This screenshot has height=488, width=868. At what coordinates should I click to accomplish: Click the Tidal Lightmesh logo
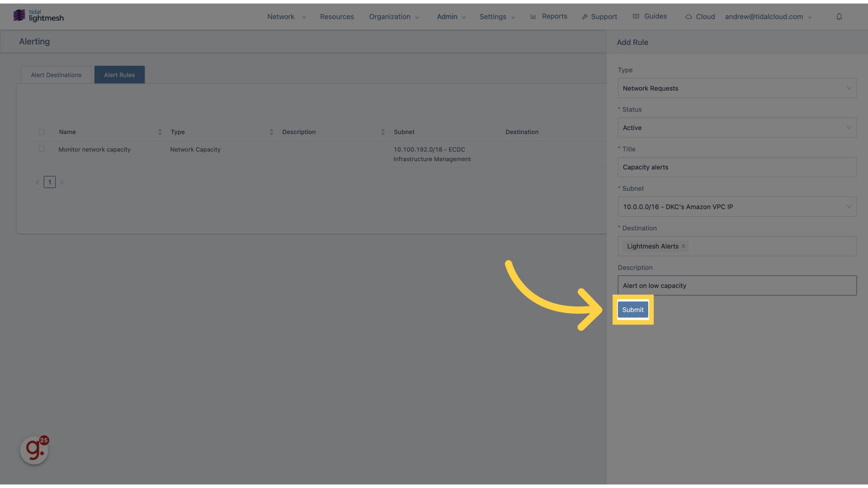tap(38, 16)
